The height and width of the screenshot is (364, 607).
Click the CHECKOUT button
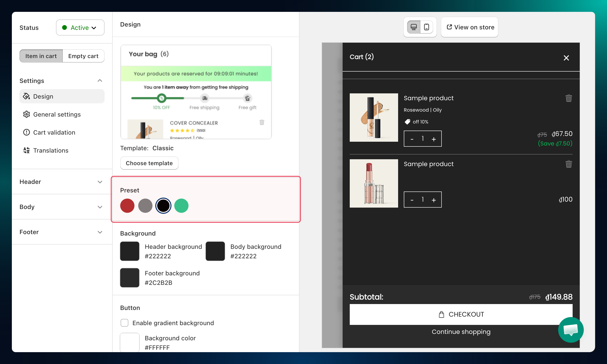pyautogui.click(x=461, y=314)
